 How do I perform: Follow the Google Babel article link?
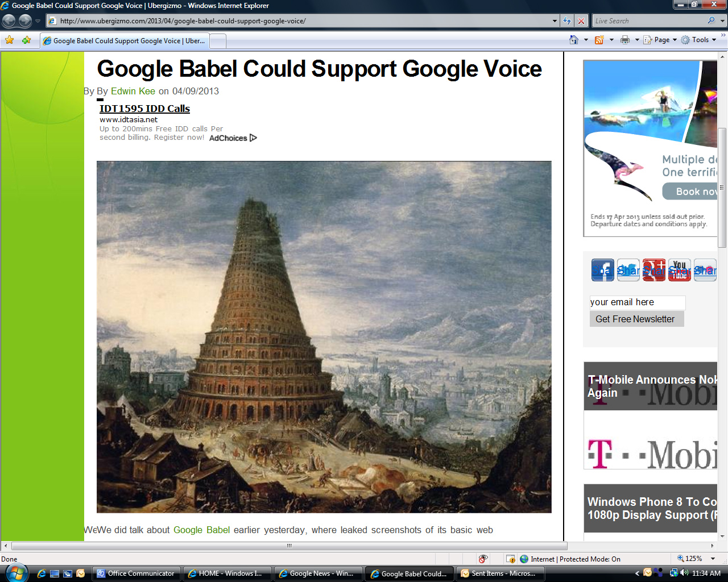201,530
